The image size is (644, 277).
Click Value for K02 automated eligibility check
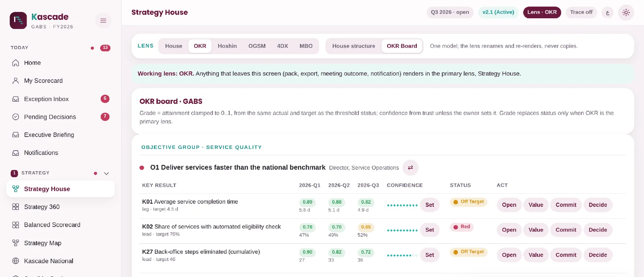tap(536, 230)
